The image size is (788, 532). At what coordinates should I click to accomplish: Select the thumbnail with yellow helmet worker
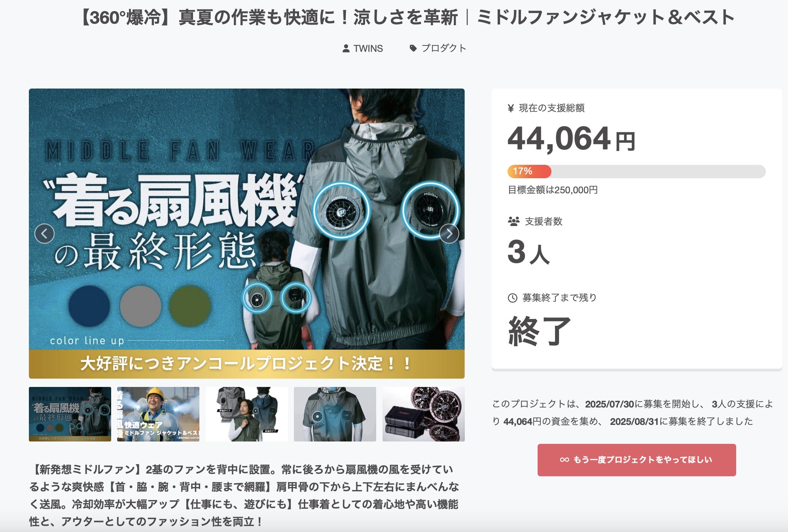(158, 414)
